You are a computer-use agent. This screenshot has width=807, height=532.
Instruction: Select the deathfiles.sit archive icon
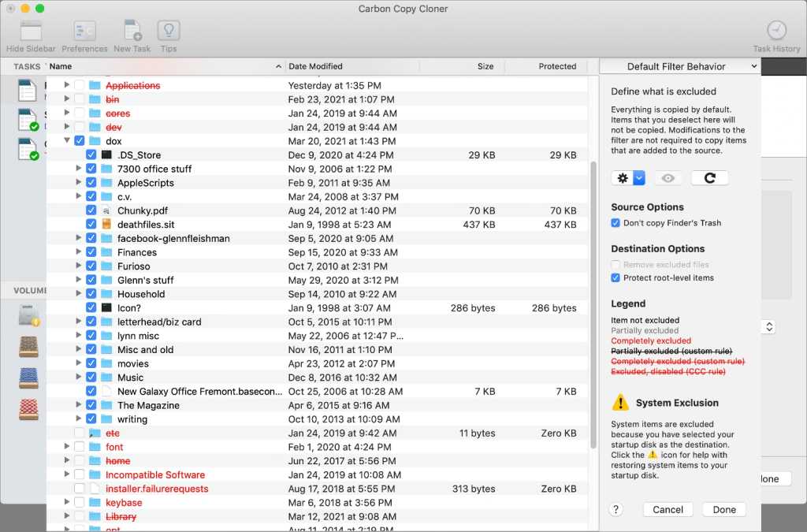click(106, 225)
